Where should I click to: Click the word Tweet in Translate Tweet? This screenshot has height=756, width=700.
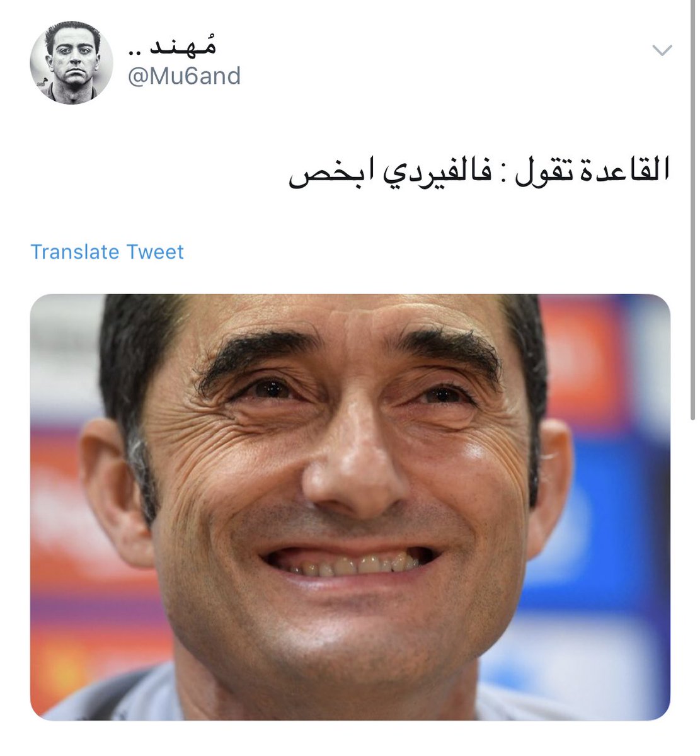pyautogui.click(x=155, y=252)
